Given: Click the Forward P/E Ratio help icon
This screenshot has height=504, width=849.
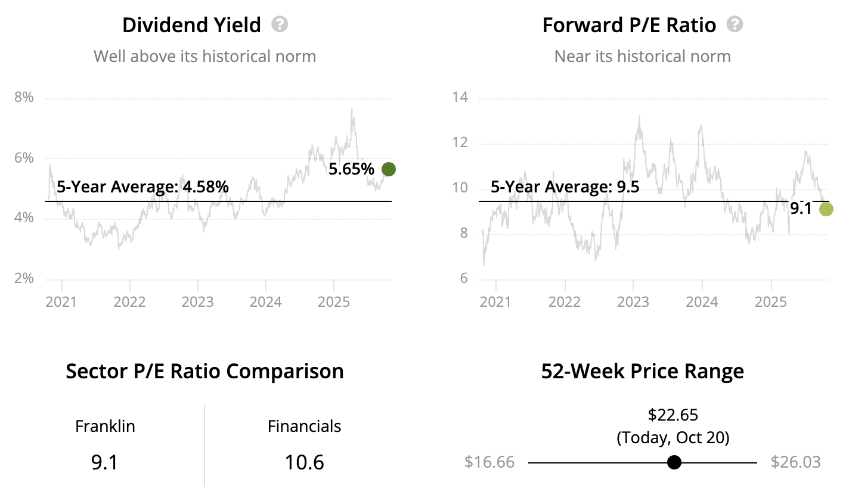Looking at the screenshot, I should tap(735, 24).
